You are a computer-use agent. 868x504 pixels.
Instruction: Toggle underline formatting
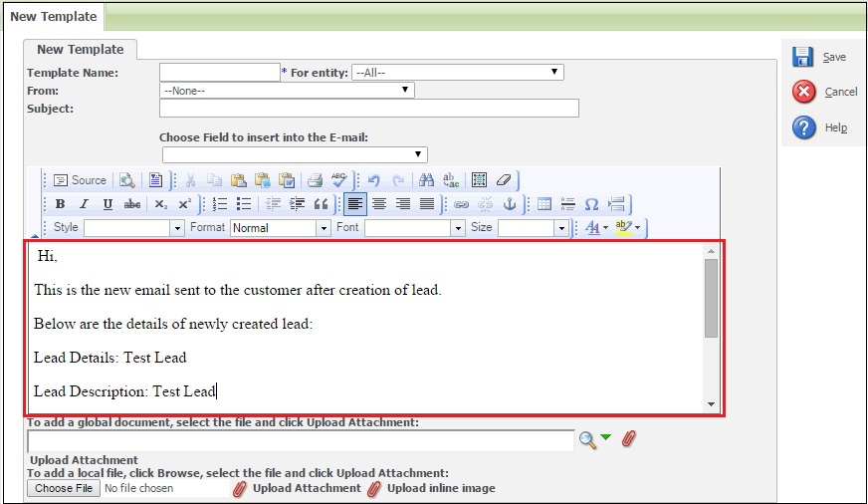pos(108,204)
